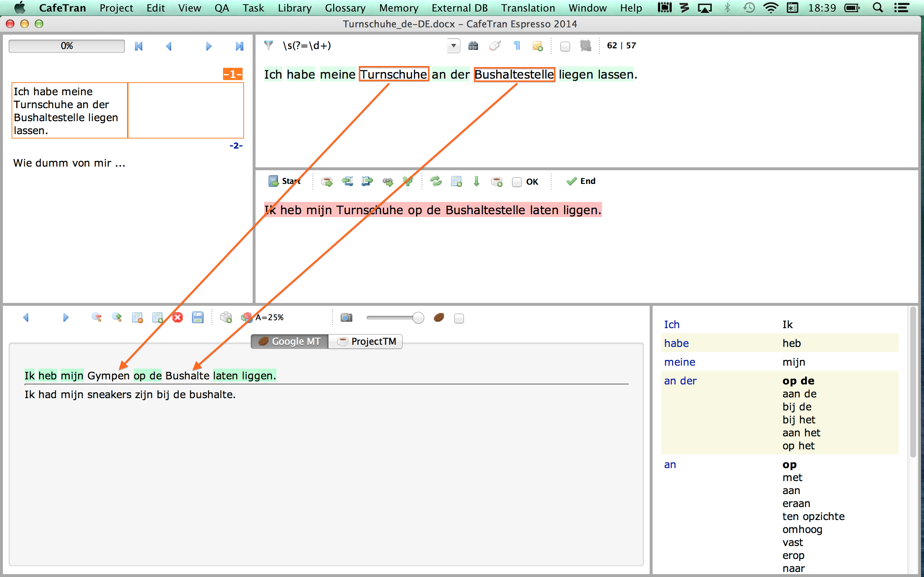
Task: Toggle the checkbox next to the sticky note icon
Action: 565,47
